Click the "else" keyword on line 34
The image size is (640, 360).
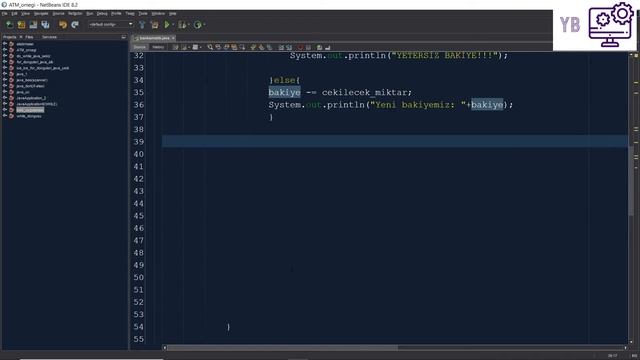[284, 80]
